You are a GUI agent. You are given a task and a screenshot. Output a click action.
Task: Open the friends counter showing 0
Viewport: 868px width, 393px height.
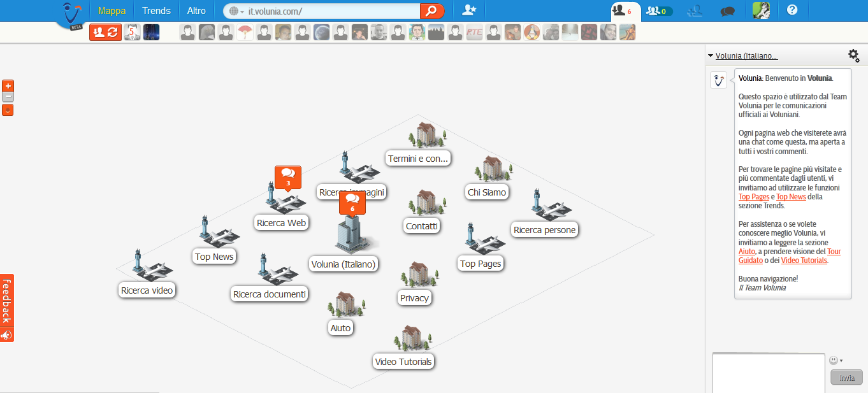[660, 11]
